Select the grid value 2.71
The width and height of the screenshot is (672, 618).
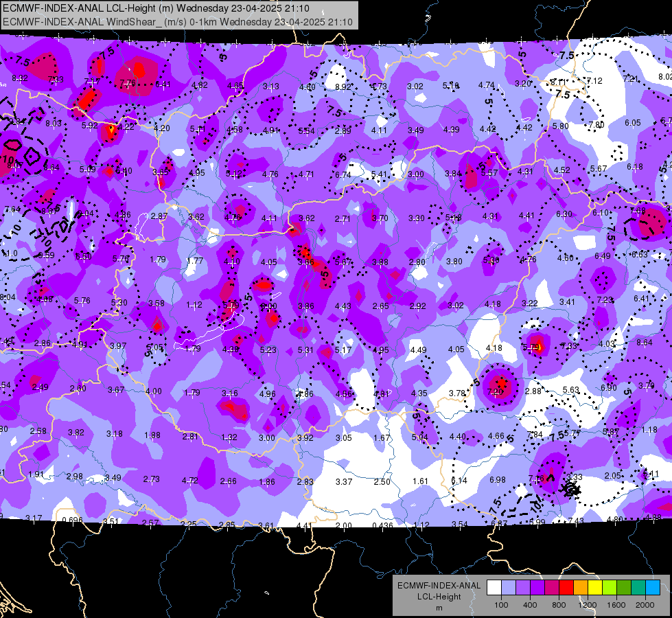coord(343,219)
